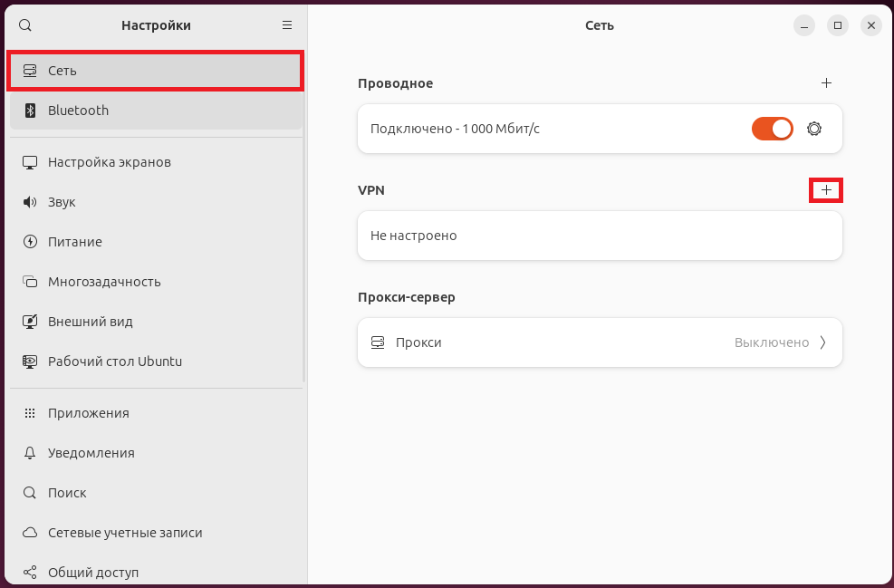894x588 pixels.
Task: Click the Bluetooth icon in sidebar
Action: coord(30,111)
